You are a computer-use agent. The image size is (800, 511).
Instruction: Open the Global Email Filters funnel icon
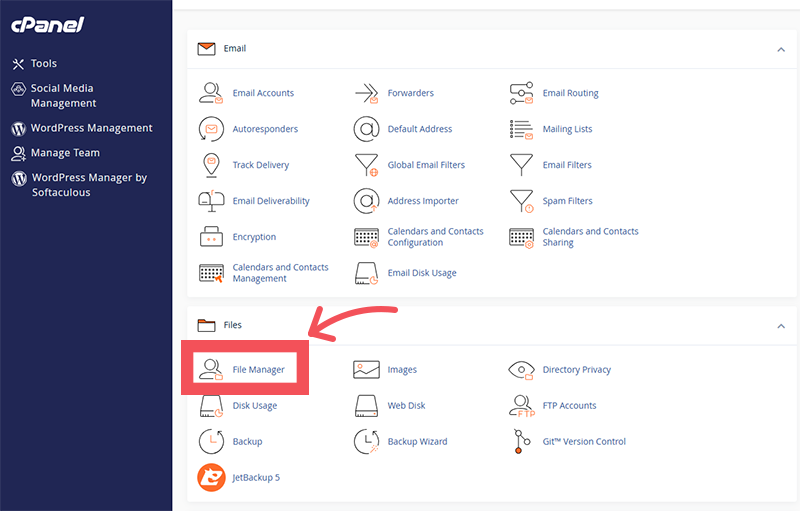point(366,165)
